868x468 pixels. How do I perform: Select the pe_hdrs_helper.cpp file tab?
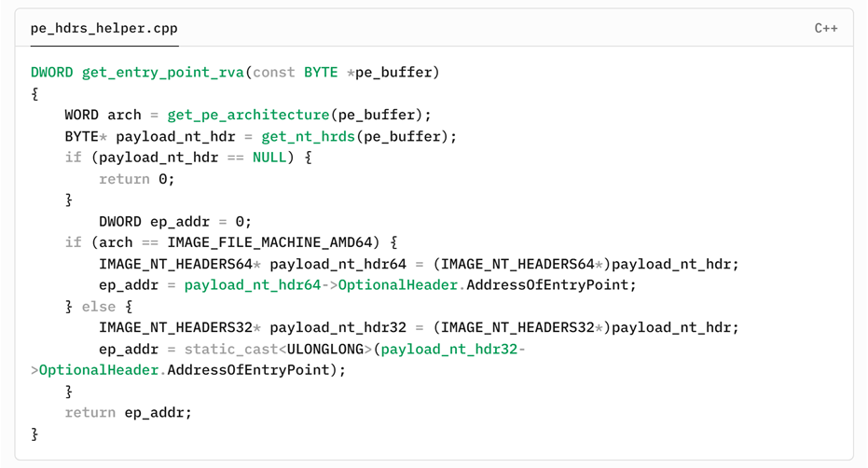(103, 28)
